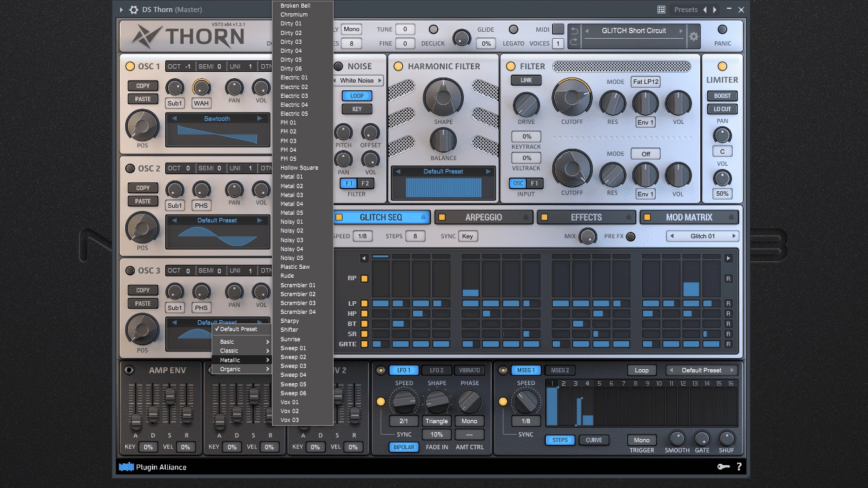Open glitch sequencer speed 1/8 dropdown

(362, 236)
